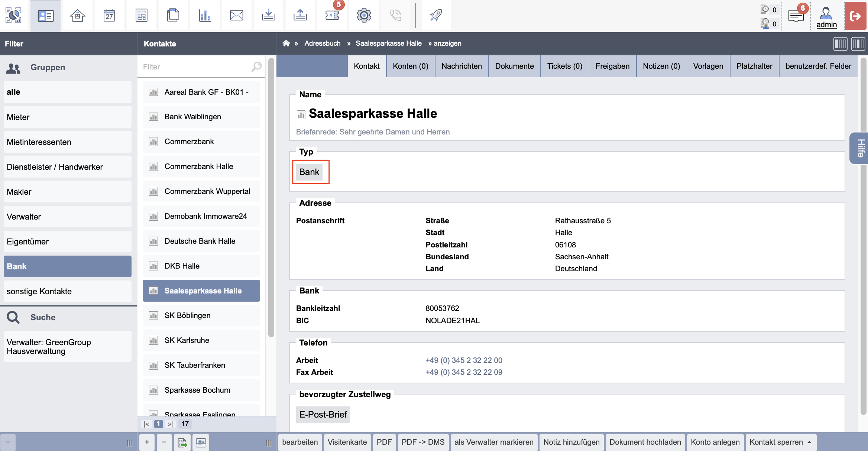Click the search magnifier in contacts filter
Screen dimensions: 868x451
pos(256,66)
